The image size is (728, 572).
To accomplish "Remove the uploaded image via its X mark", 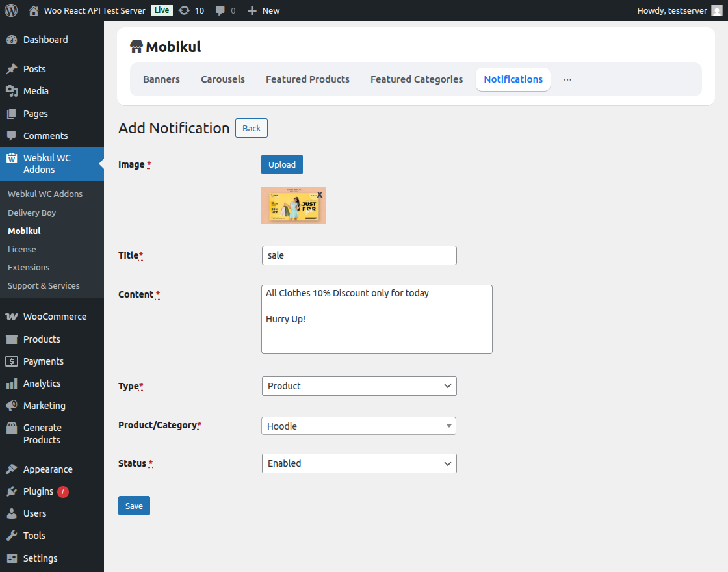I will pyautogui.click(x=320, y=194).
